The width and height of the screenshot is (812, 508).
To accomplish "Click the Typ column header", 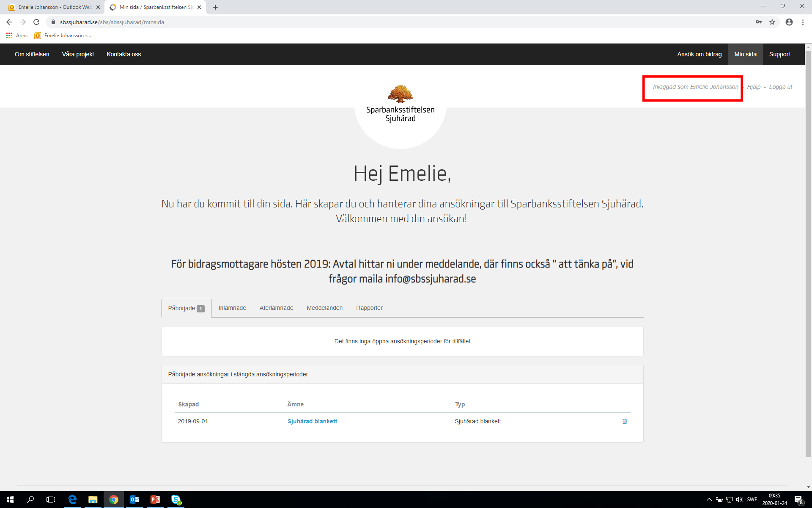I will [460, 404].
